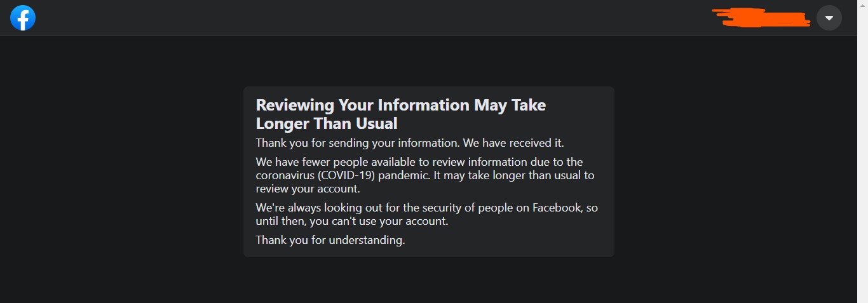Click the heading 'Reviewing Your Information May Take'
The width and height of the screenshot is (868, 303).
tap(400, 105)
